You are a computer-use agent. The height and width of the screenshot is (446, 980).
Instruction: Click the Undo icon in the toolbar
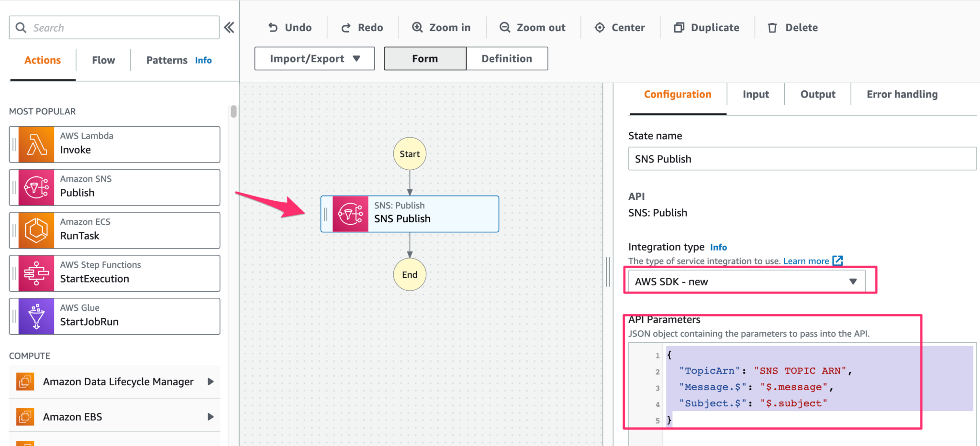point(273,27)
